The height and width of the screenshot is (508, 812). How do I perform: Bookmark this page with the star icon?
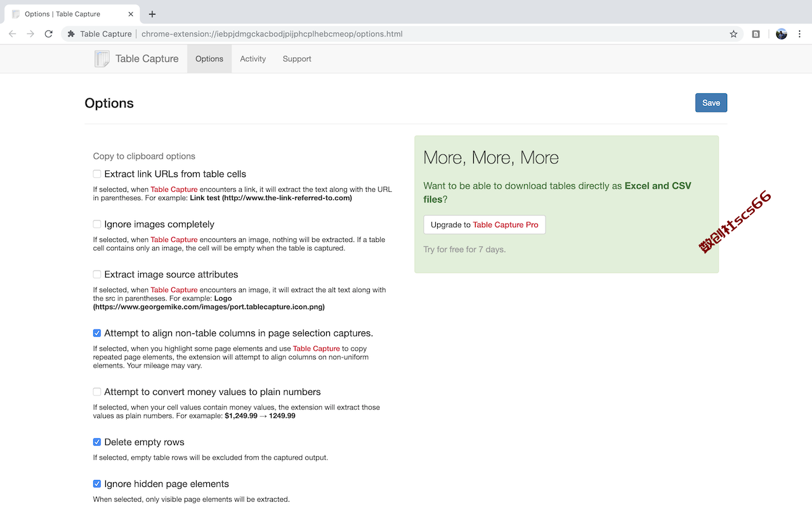pos(733,34)
